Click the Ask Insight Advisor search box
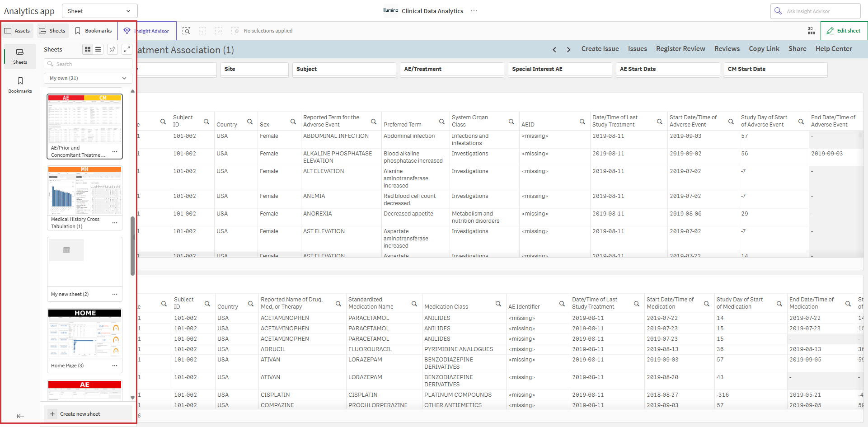This screenshot has width=868, height=427. pos(815,11)
